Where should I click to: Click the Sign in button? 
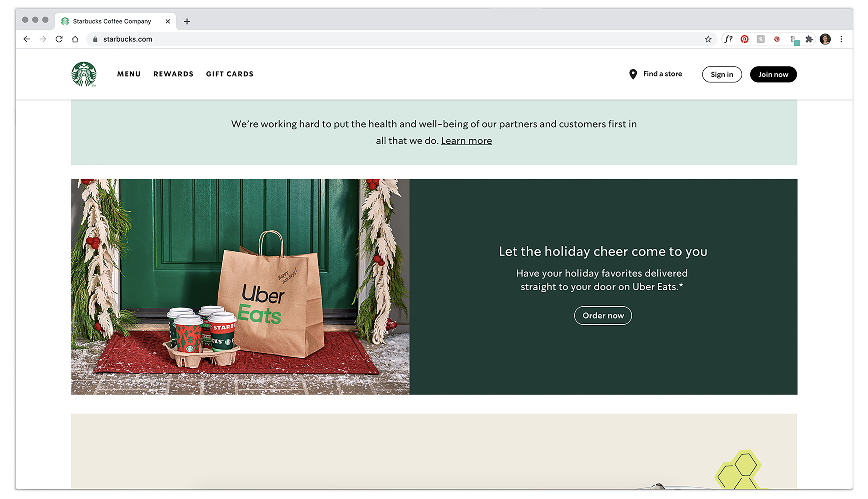click(722, 74)
